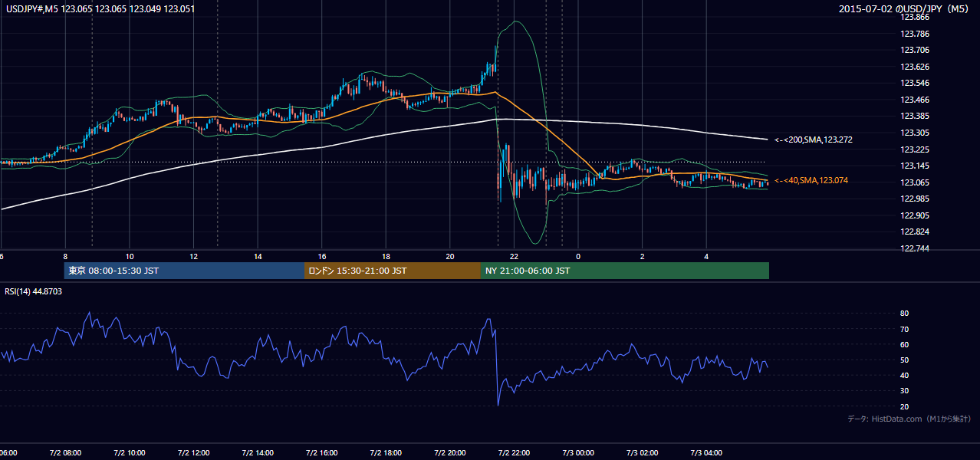Click the RSI axis level 60
This screenshot has height=460, width=980.
pyautogui.click(x=905, y=344)
